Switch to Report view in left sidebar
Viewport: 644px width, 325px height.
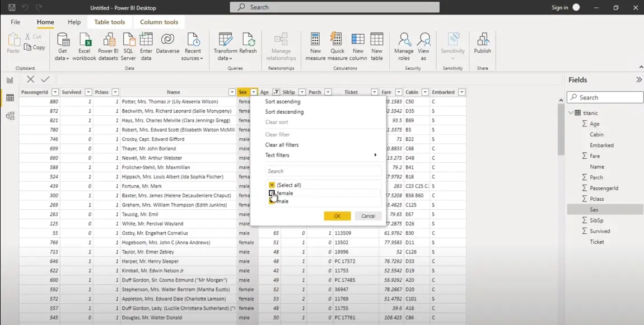click(x=10, y=80)
